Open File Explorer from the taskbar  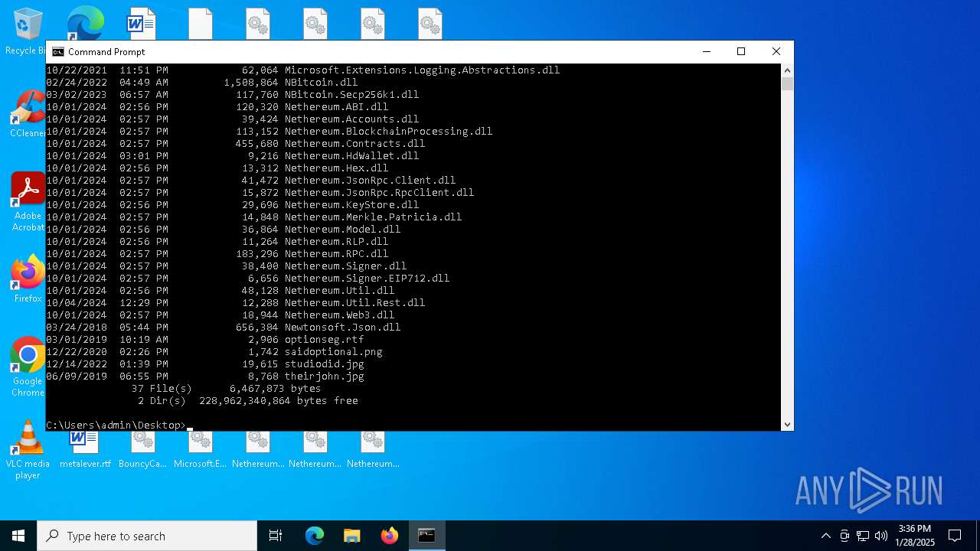(x=351, y=536)
